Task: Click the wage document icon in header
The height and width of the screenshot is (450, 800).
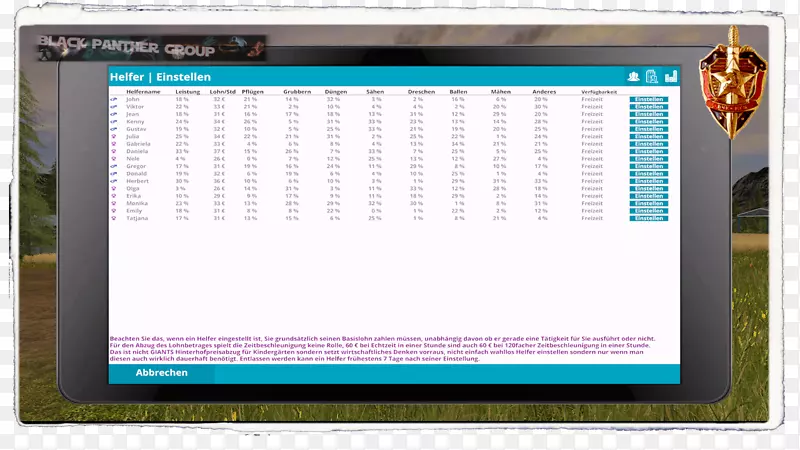Action: pos(651,76)
